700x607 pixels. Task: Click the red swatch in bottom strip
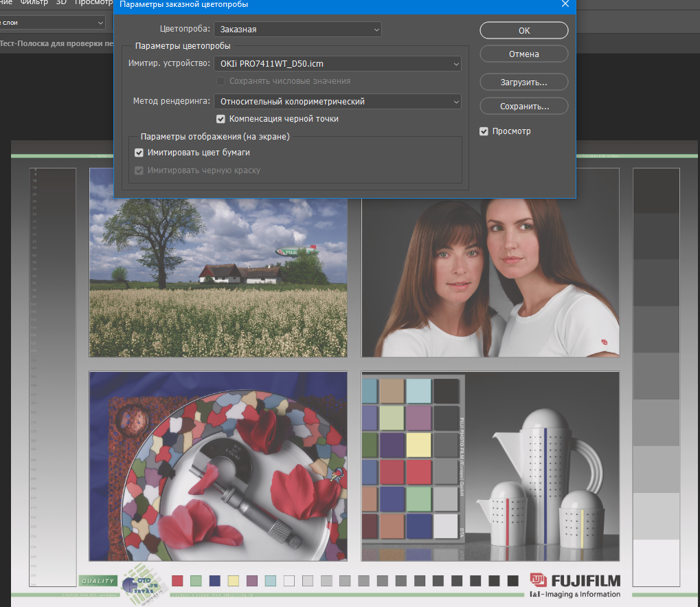pos(177,581)
